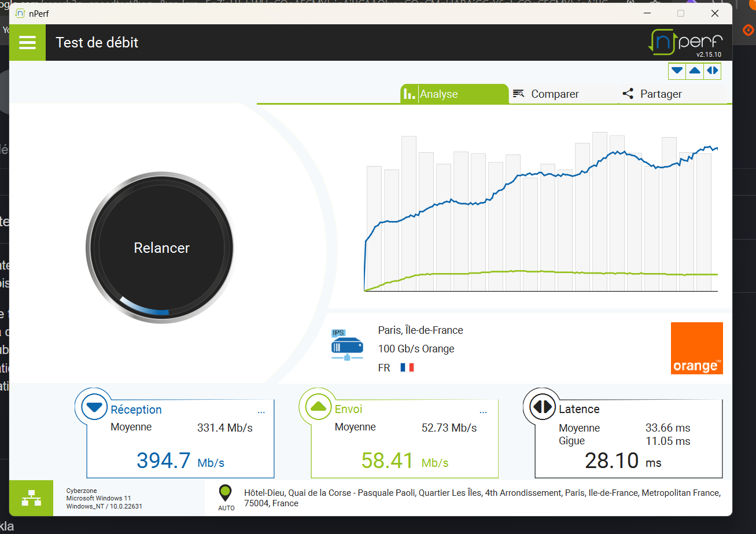This screenshot has height=534, width=756.
Task: Switch to the Analyse tab
Action: pos(454,94)
